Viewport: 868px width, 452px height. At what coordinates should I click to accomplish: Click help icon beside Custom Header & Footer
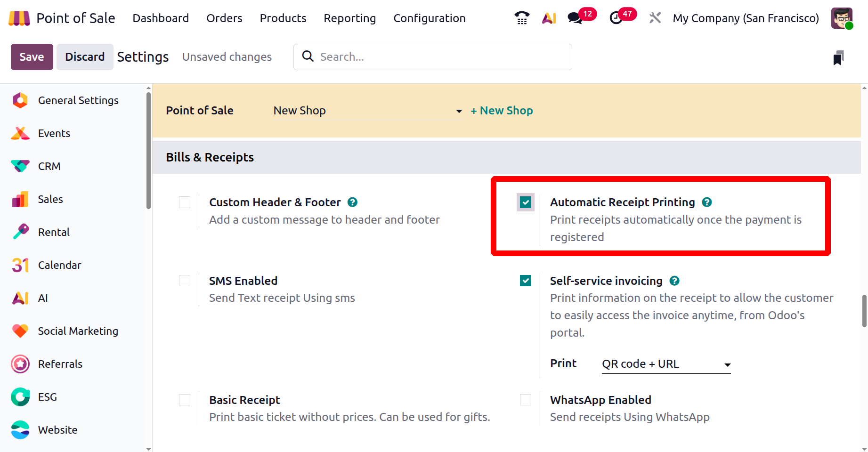pyautogui.click(x=352, y=202)
